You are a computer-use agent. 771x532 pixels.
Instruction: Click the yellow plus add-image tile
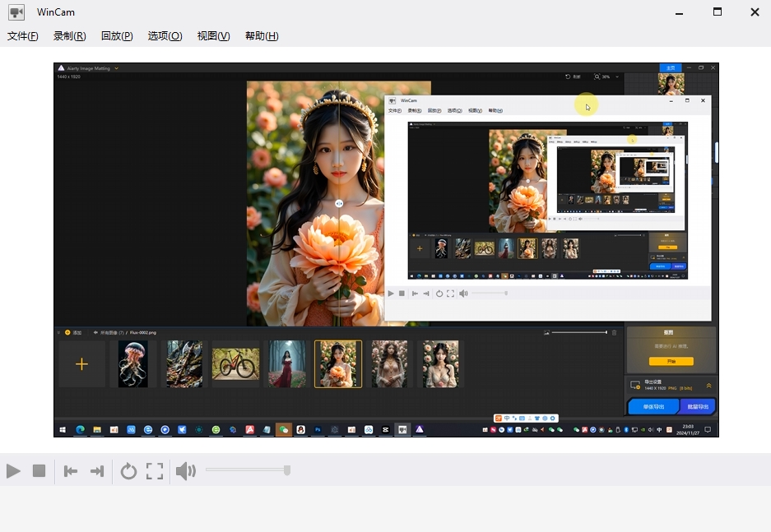click(81, 364)
